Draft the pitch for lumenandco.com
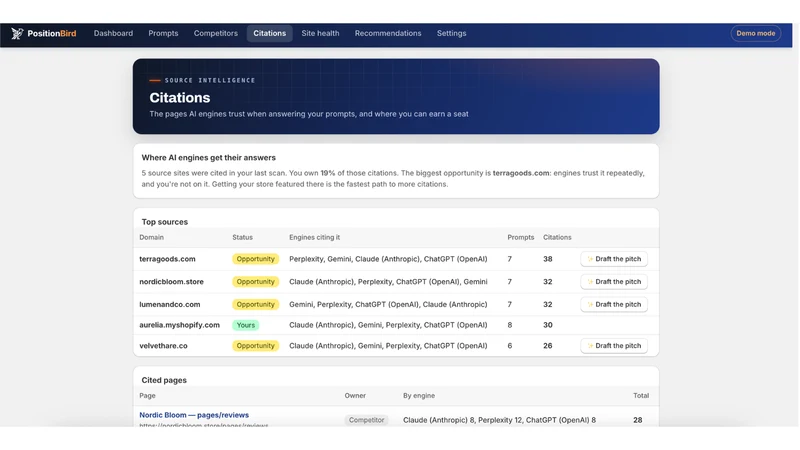 [614, 304]
